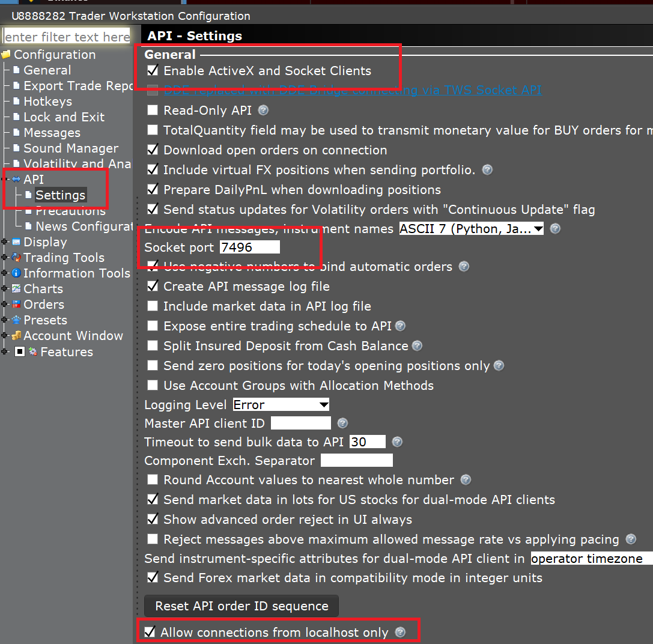Click the Socket port field
The width and height of the screenshot is (653, 644).
point(250,247)
